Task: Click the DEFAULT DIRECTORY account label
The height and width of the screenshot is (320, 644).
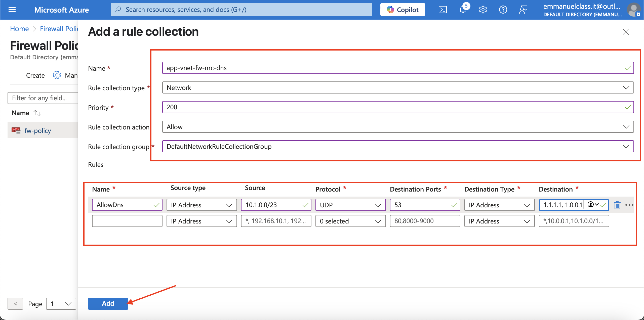Action: 582,15
